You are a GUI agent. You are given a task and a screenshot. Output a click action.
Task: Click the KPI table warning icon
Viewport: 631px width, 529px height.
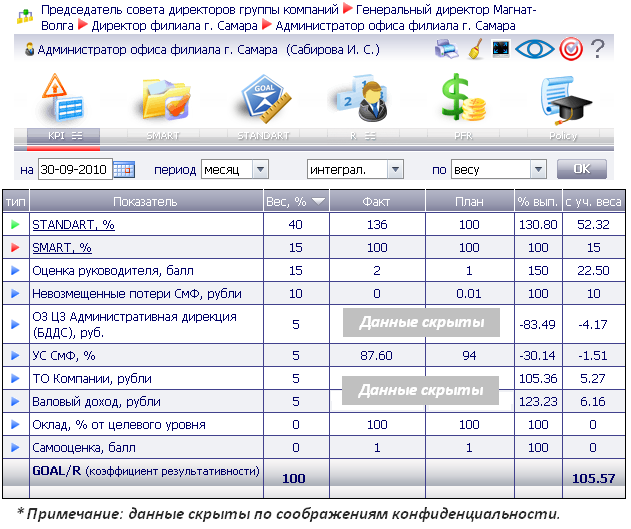[63, 97]
